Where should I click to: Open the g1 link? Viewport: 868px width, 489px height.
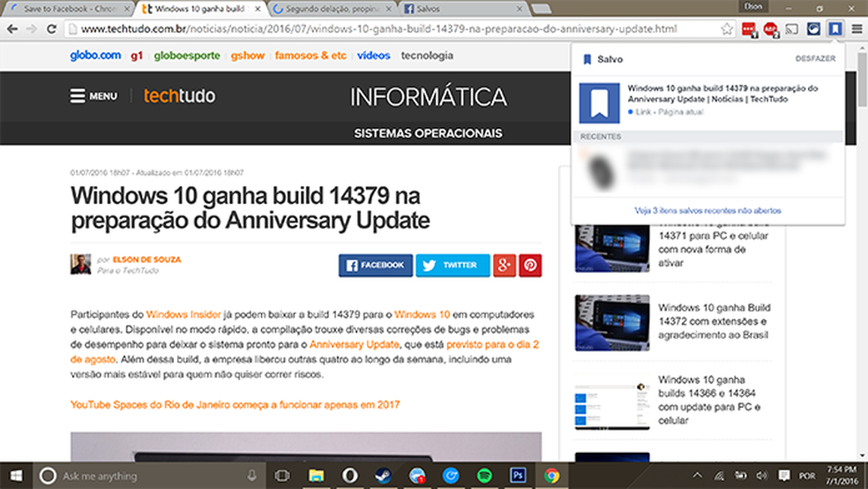(x=137, y=56)
